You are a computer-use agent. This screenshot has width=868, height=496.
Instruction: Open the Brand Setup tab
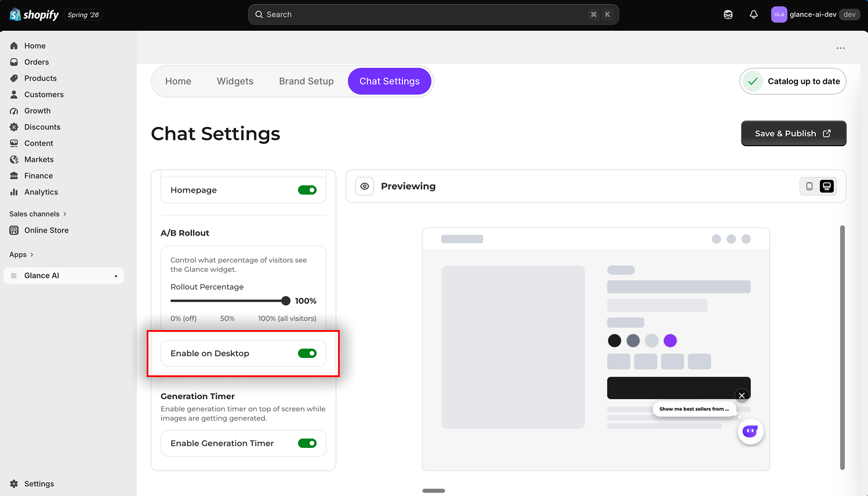(x=306, y=81)
